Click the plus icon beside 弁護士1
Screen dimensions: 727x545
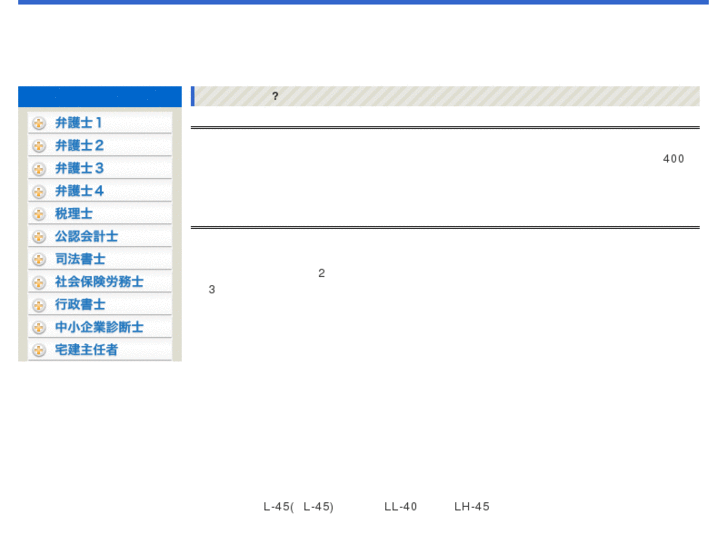[39, 123]
